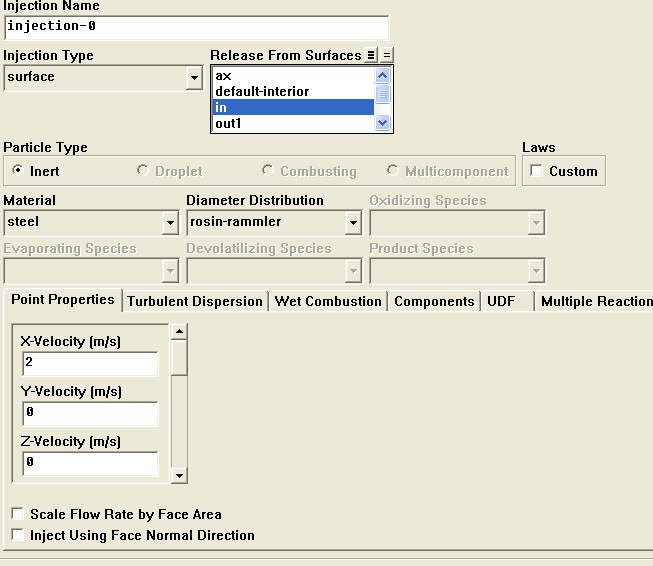This screenshot has height=566, width=653.
Task: Open the Injection Type dropdown
Action: (x=194, y=77)
